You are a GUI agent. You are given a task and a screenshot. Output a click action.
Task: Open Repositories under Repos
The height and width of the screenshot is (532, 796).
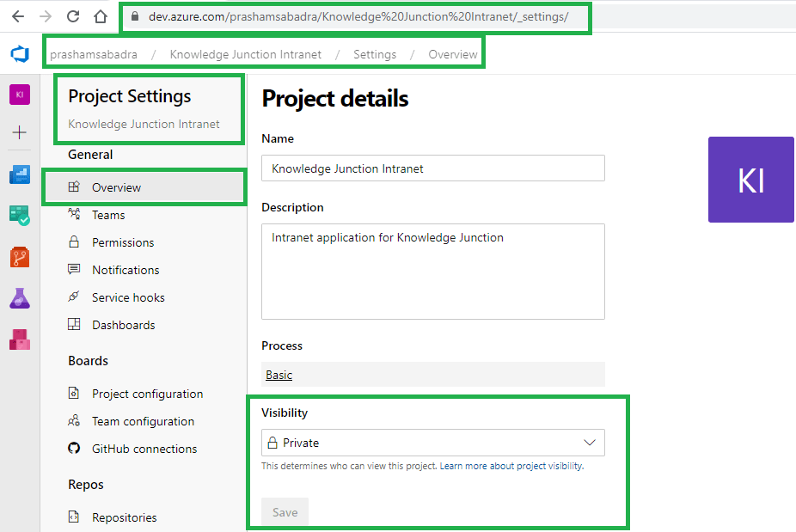point(125,517)
